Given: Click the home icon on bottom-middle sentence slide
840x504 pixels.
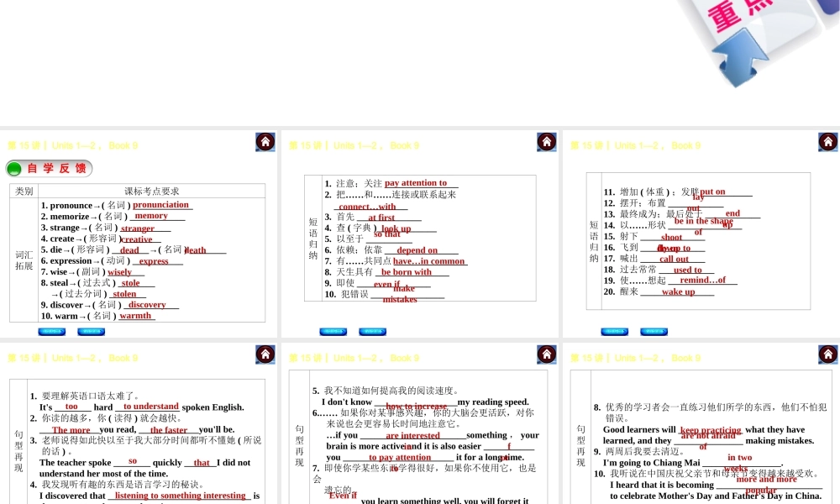Looking at the screenshot, I should [x=547, y=354].
